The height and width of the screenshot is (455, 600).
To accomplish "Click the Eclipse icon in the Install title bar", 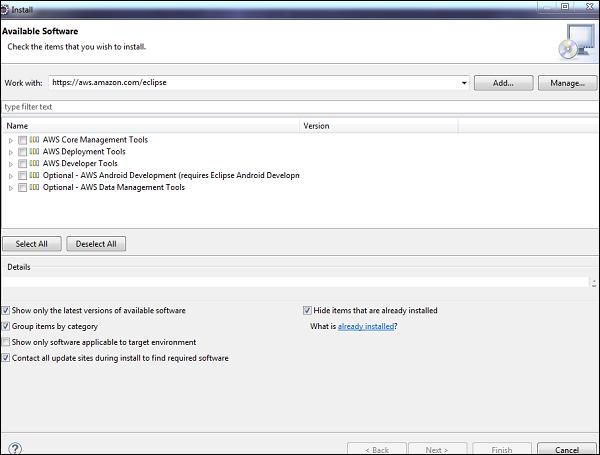I will tap(4, 10).
